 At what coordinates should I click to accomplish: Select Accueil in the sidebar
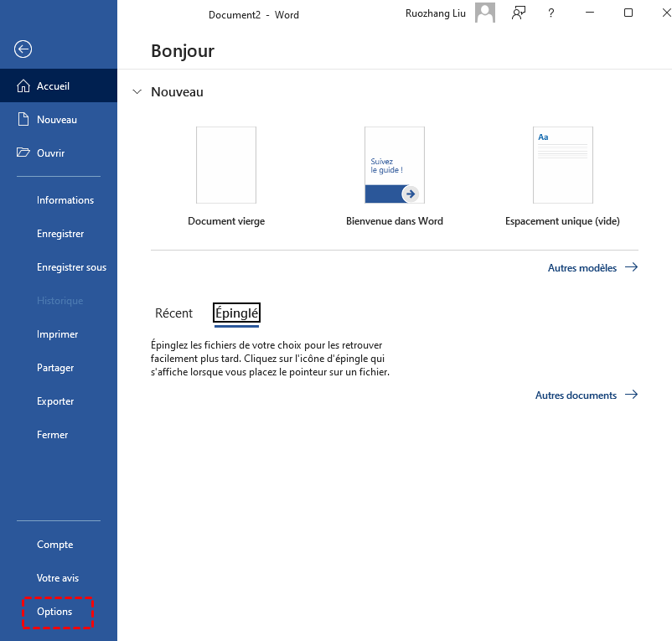(59, 85)
